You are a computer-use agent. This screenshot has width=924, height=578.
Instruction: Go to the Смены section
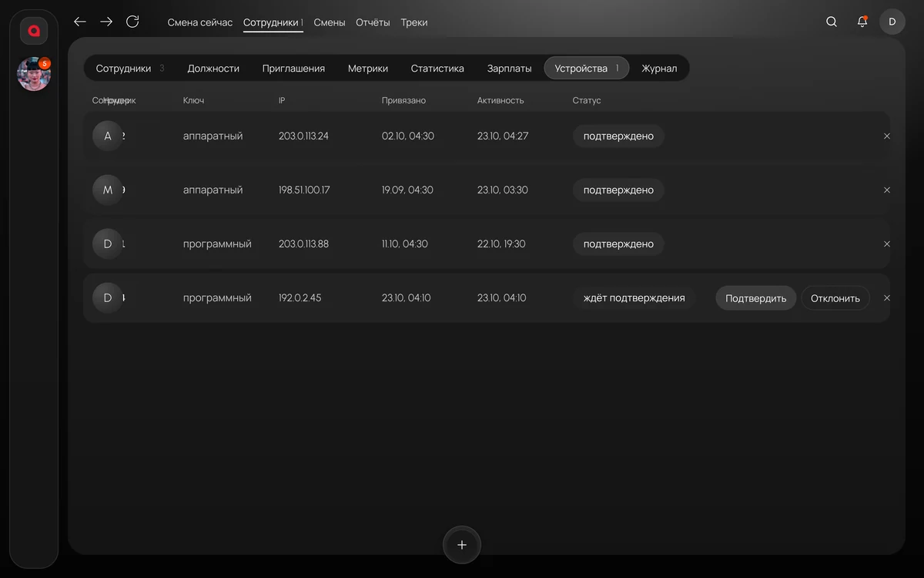coord(330,22)
